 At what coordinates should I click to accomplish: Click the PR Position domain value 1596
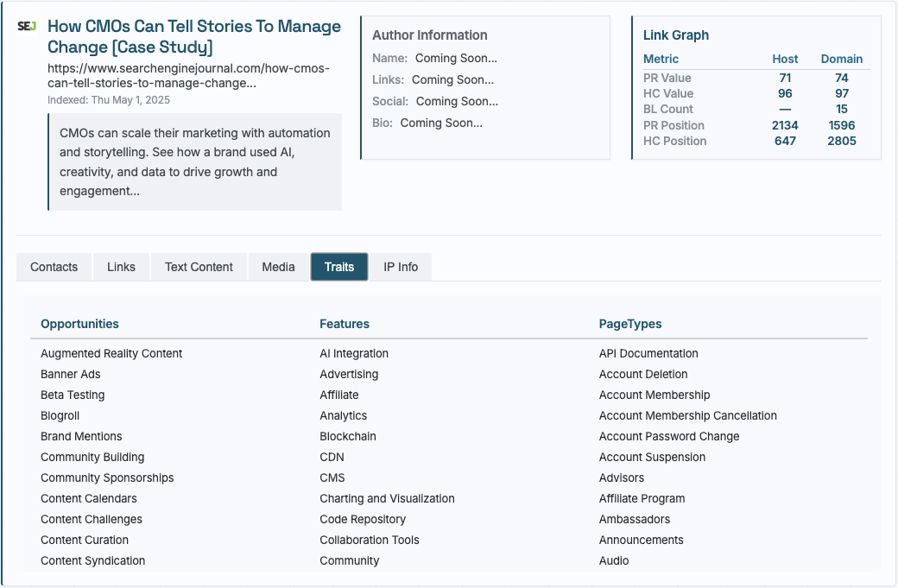click(x=841, y=125)
